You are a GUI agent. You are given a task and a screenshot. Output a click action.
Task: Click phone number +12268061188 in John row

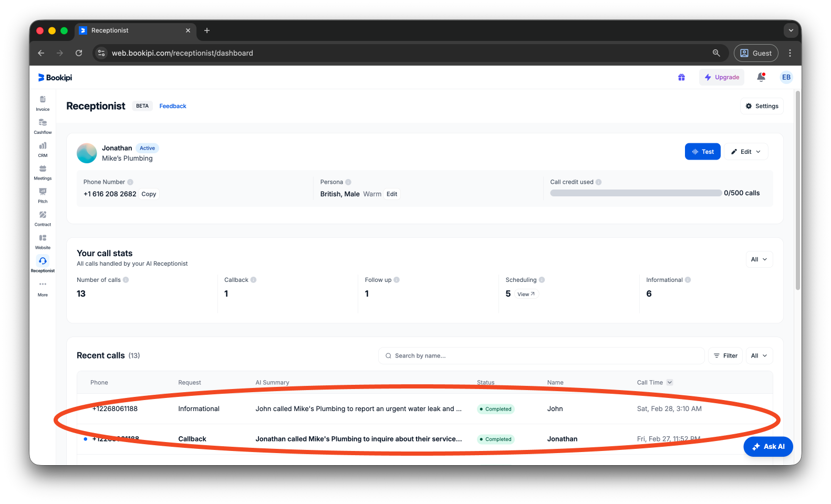(x=115, y=408)
